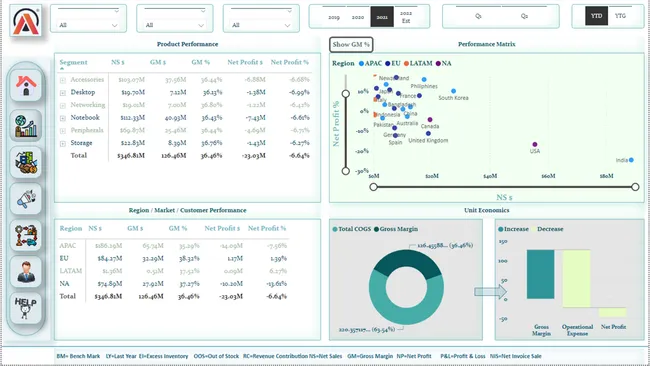Select the India point in scatter chart
The width and height of the screenshot is (650, 366).
pyautogui.click(x=631, y=160)
